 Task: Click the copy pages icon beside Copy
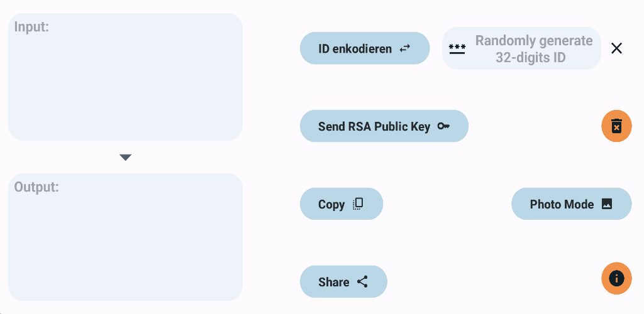(358, 203)
